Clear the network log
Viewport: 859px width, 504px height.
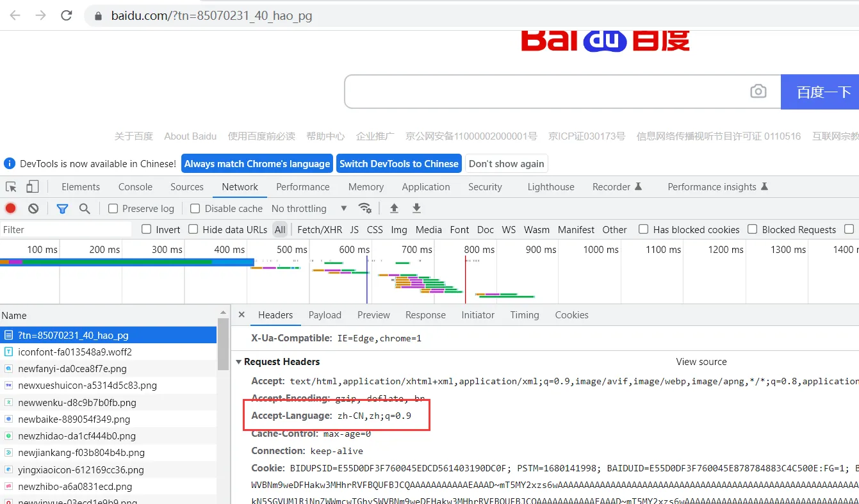(x=33, y=208)
